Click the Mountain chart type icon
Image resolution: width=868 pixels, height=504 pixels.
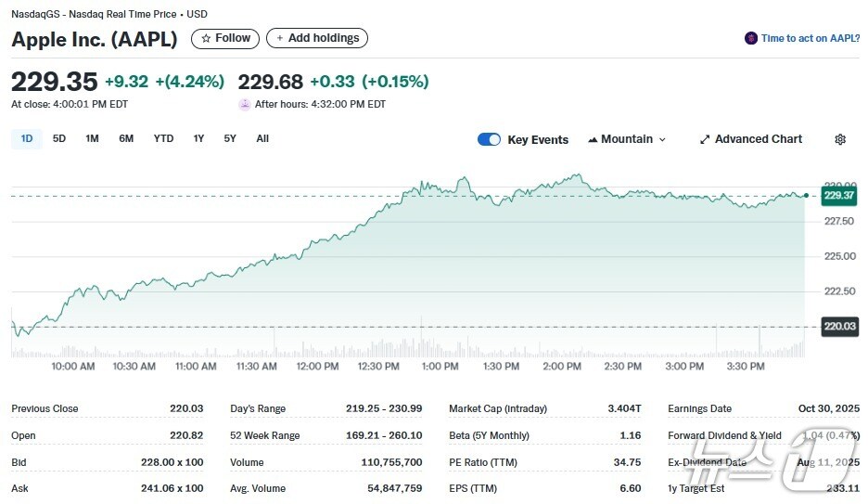coord(593,139)
